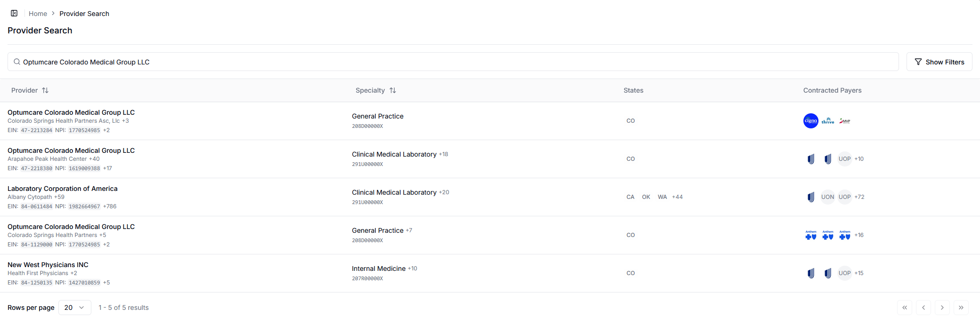980x316 pixels.
Task: Click first Anthem payer logo
Action: point(811,235)
